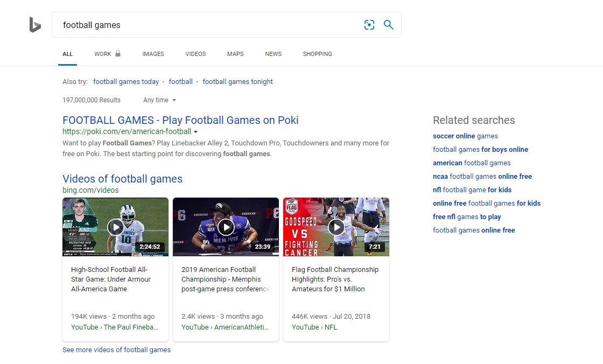This screenshot has width=603, height=364.
Task: Click the 'YouTube › NFL' source
Action: [314, 327]
